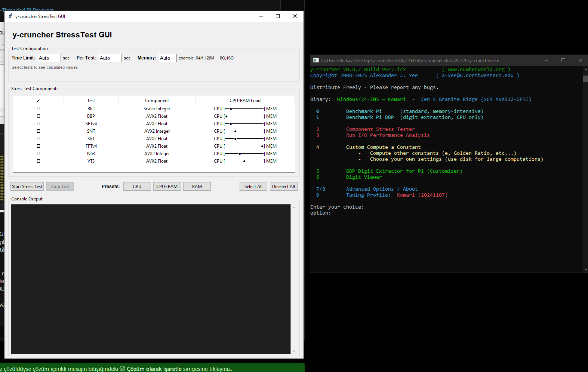Select the SVT test checkbox
The height and width of the screenshot is (372, 588).
click(x=39, y=139)
